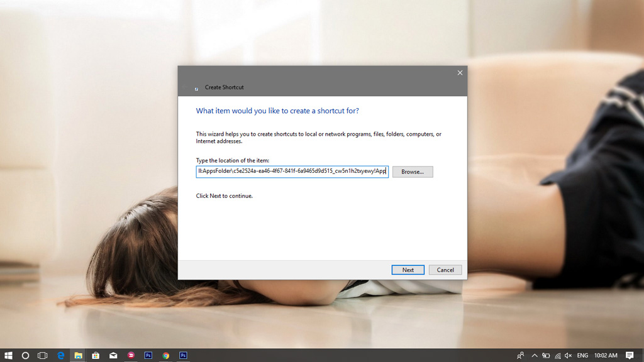The width and height of the screenshot is (644, 362).
Task: Cancel the Create Shortcut wizard
Action: tap(445, 270)
